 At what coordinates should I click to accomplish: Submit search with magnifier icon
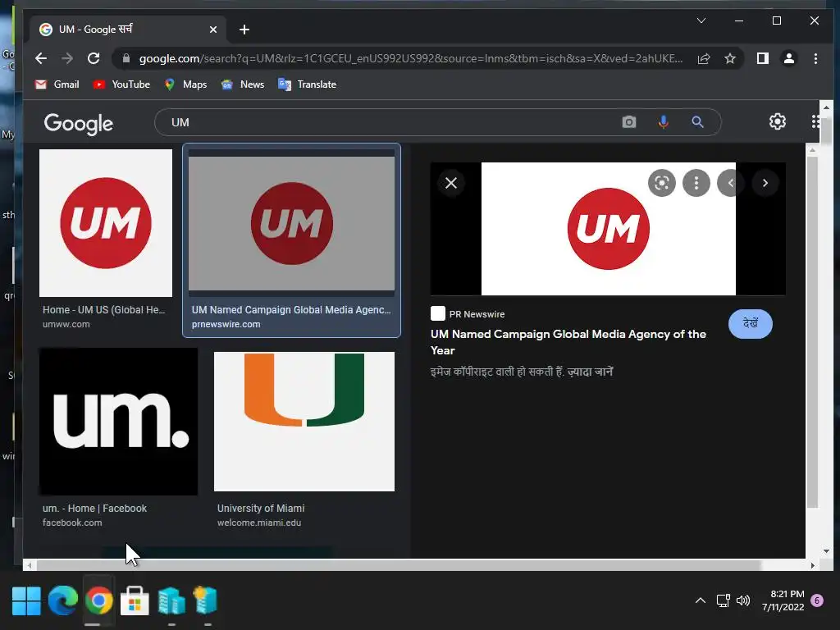pos(697,122)
